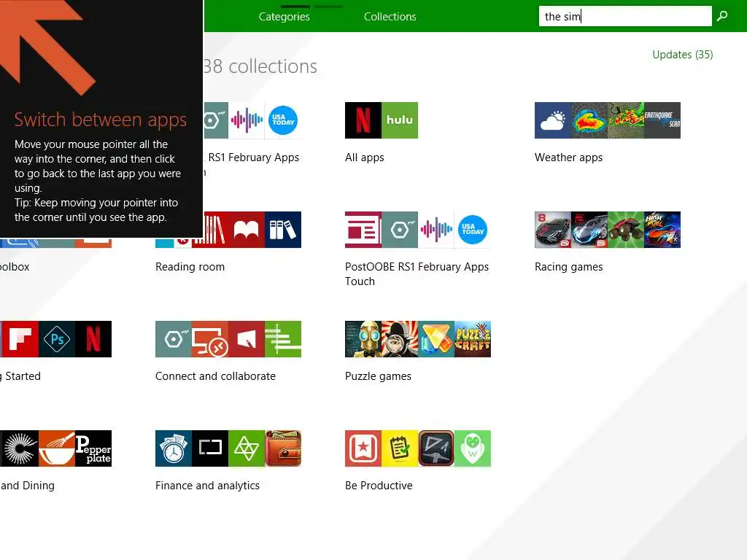Image resolution: width=747 pixels, height=560 pixels.
Task: Click the Store search field
Action: [625, 16]
